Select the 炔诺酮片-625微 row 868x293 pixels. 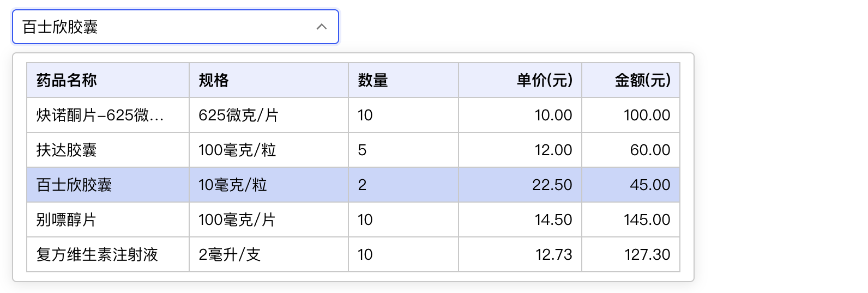(353, 115)
